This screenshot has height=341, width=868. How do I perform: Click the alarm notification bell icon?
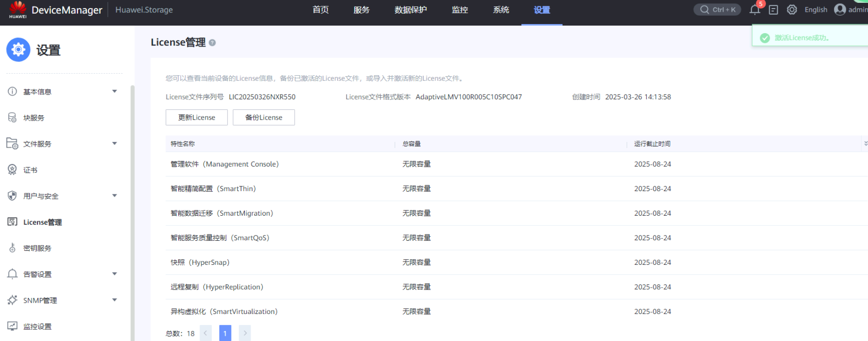click(x=755, y=10)
